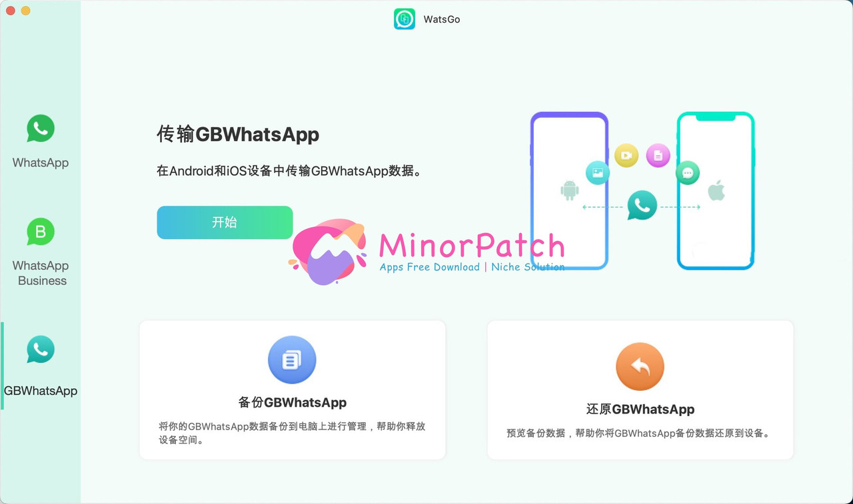853x504 pixels.
Task: Click the orange restore GBWhatsApp icon
Action: coord(640,367)
